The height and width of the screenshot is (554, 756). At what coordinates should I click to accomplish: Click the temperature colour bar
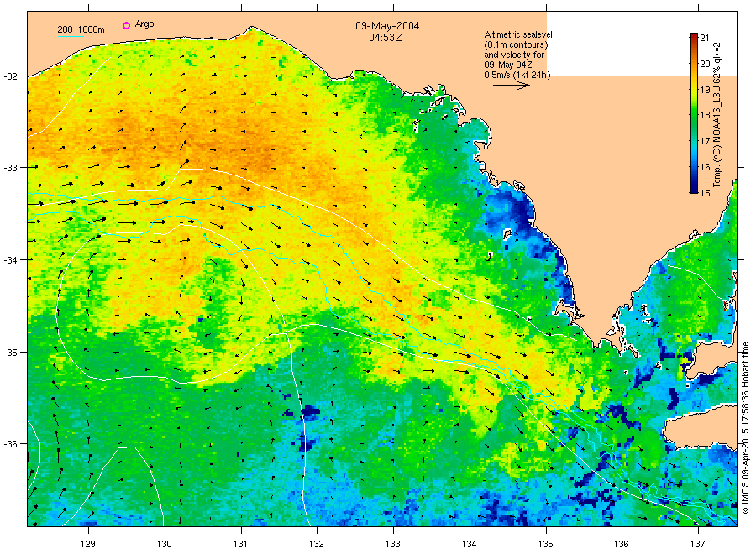[x=694, y=113]
